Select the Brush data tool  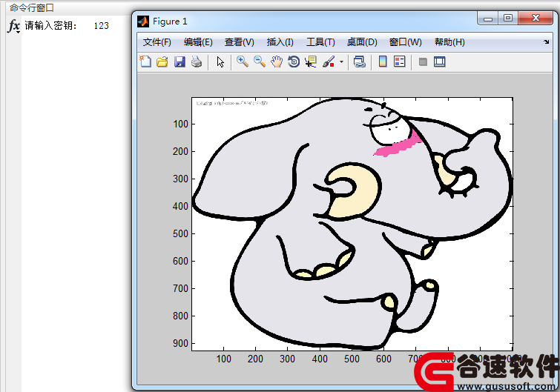pyautogui.click(x=329, y=62)
